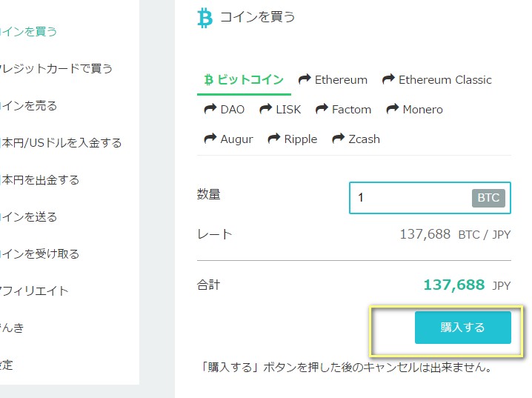This screenshot has height=398, width=532.
Task: Click the arrow icon beside Ethereum Classic
Action: (388, 79)
